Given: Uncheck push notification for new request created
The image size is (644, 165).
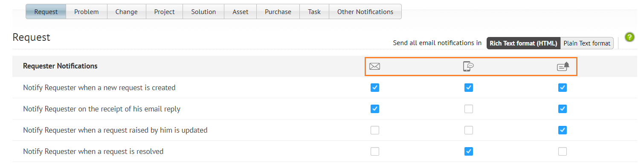Looking at the screenshot, I should [563, 88].
